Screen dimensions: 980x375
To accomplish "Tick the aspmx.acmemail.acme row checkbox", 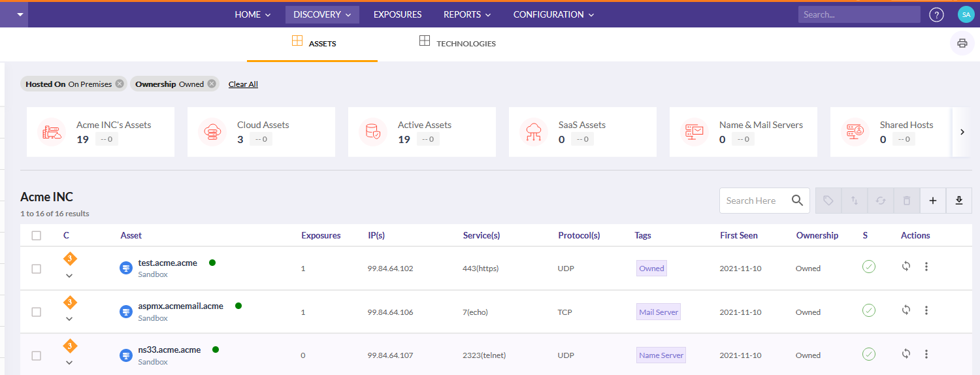I will [x=37, y=312].
